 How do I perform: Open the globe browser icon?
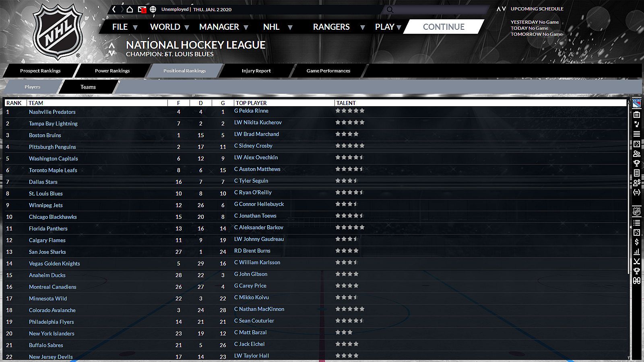153,9
